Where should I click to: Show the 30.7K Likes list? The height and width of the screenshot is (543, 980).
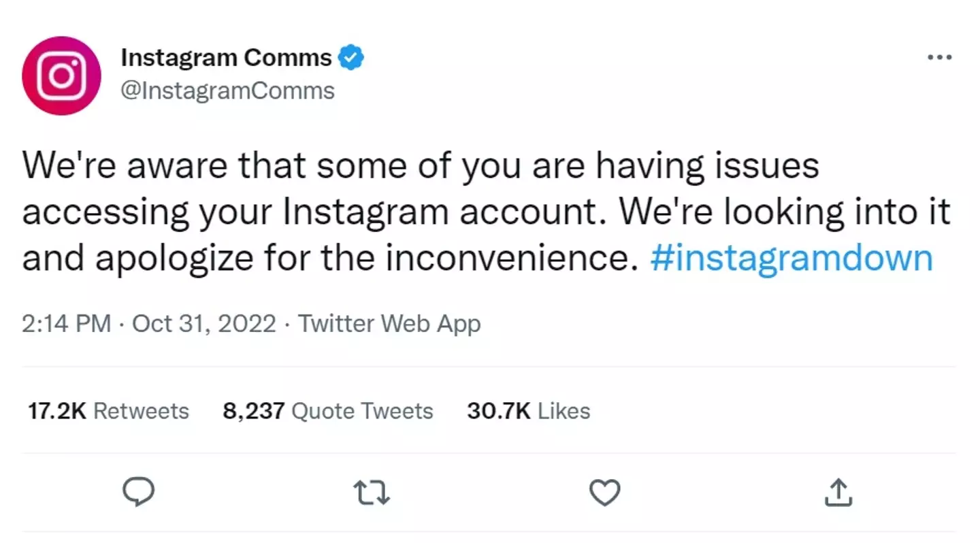pyautogui.click(x=528, y=411)
